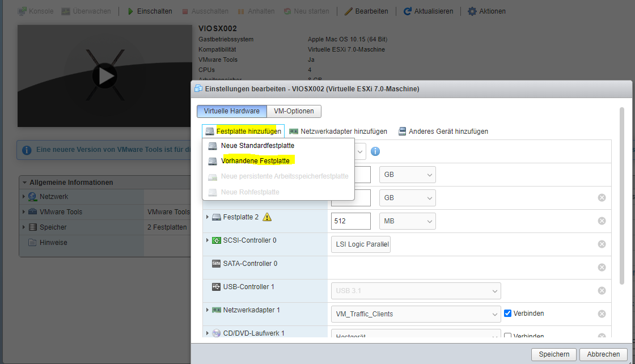Click the warning icon next to Festplatte 2

tap(267, 217)
